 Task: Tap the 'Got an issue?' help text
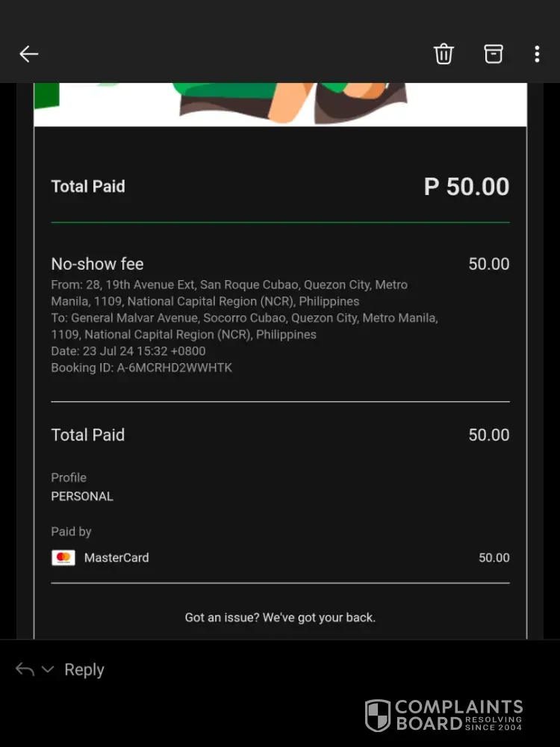pos(280,618)
